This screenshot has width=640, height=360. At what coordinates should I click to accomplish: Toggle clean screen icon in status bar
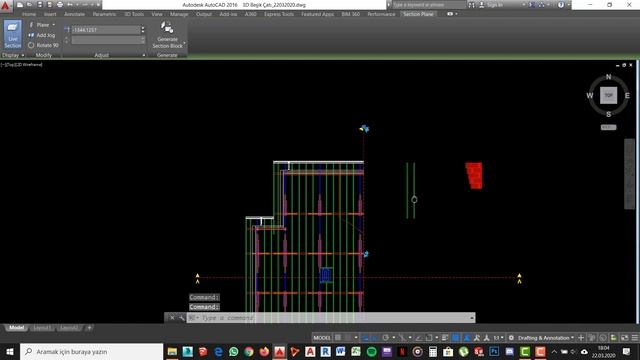click(624, 338)
